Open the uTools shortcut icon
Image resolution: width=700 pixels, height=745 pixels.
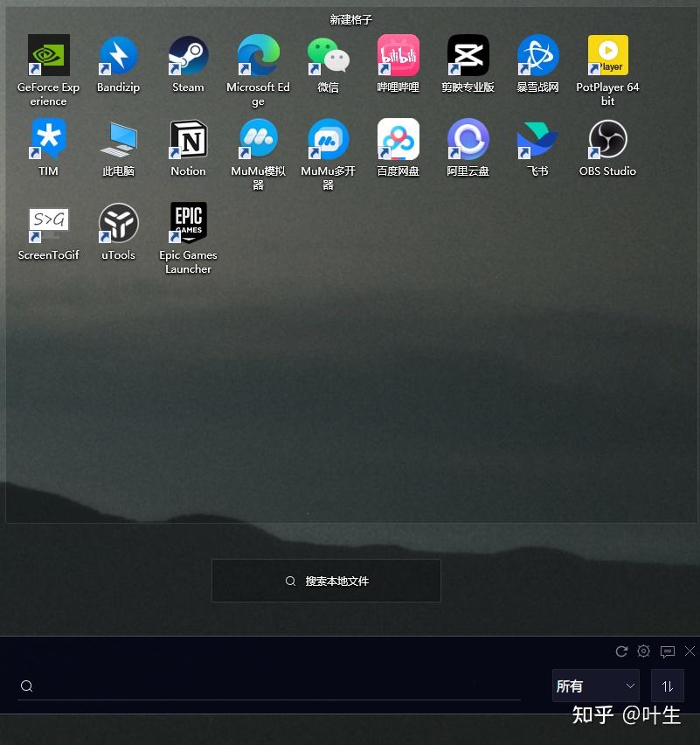point(118,223)
